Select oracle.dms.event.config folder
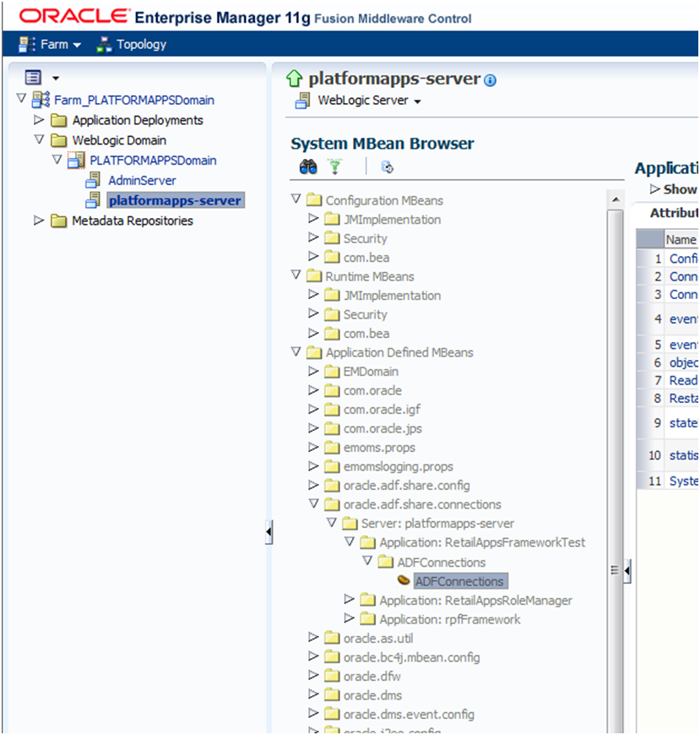 coord(409,715)
